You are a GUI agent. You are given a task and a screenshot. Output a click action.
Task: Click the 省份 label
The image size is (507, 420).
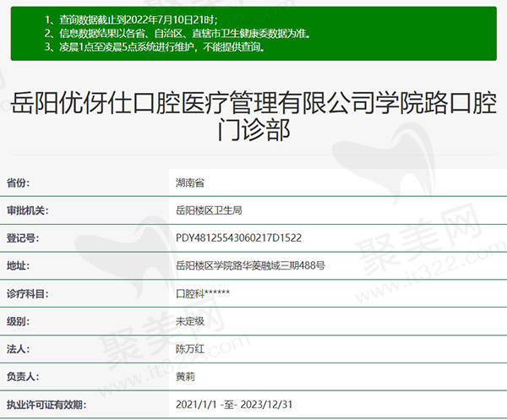[18, 183]
